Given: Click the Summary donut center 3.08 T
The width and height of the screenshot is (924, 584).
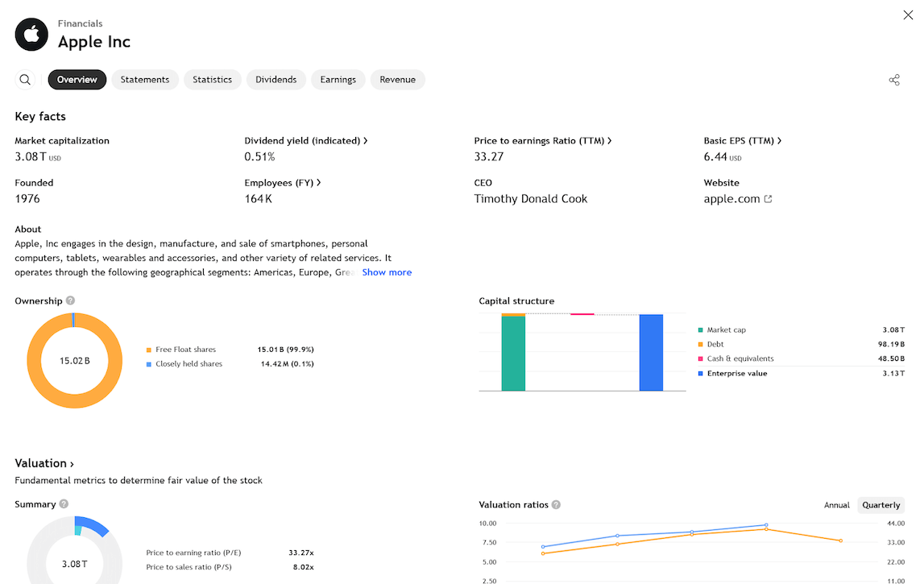Looking at the screenshot, I should coord(75,564).
